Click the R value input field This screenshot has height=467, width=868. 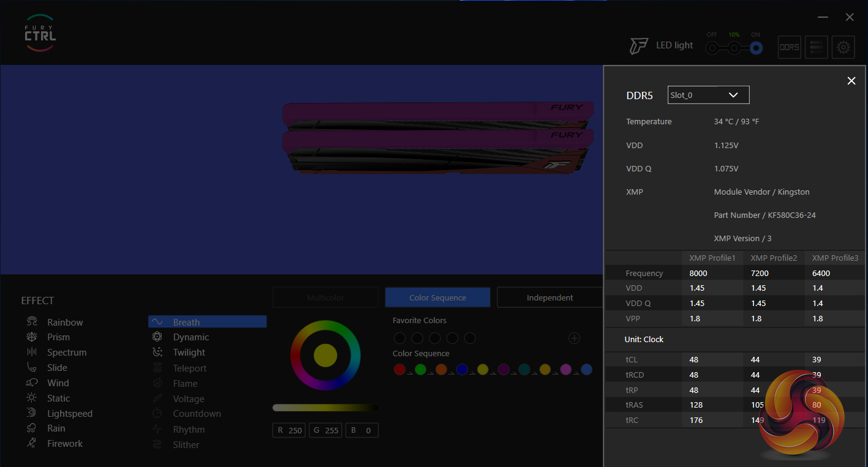click(x=289, y=430)
